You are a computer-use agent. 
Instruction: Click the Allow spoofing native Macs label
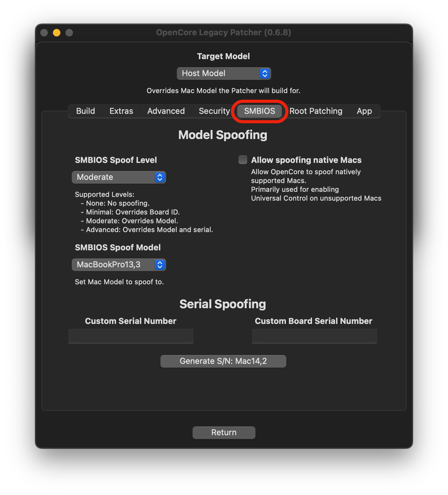point(306,160)
